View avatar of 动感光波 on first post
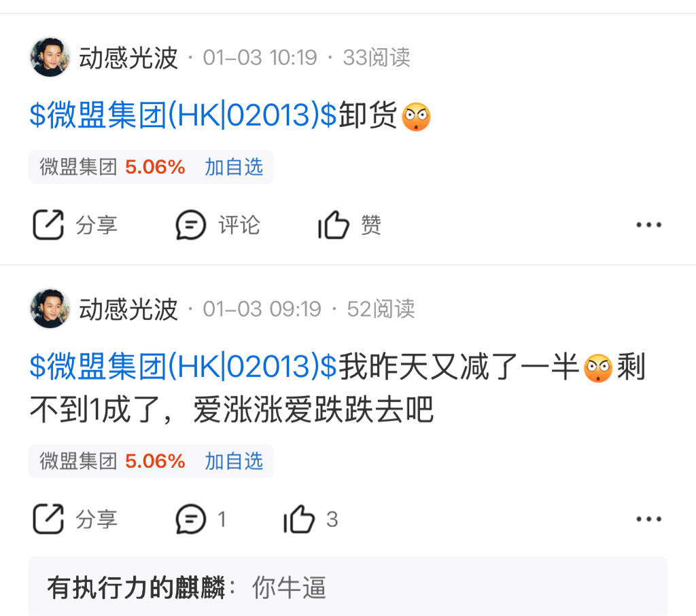This screenshot has height=616, width=696. tap(50, 57)
